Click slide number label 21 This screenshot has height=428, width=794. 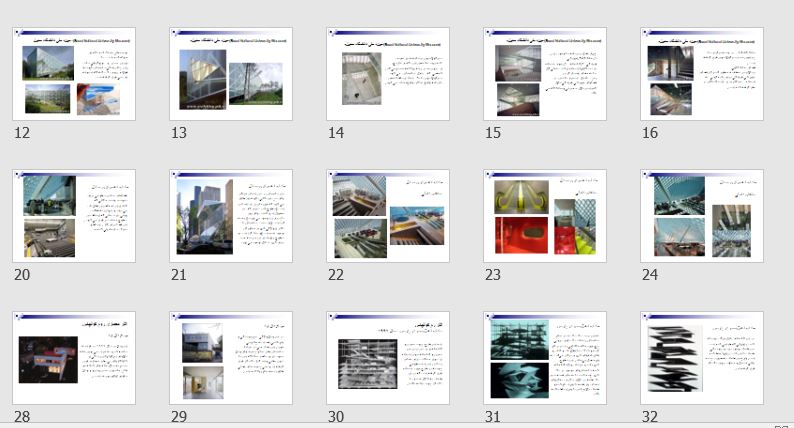point(179,275)
